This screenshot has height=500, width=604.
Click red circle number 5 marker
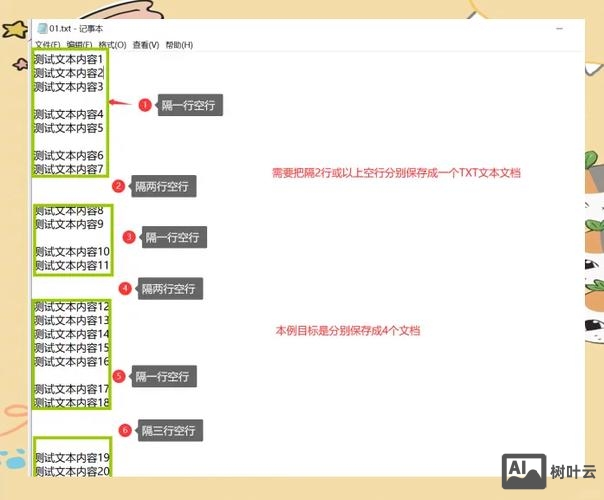pyautogui.click(x=119, y=376)
